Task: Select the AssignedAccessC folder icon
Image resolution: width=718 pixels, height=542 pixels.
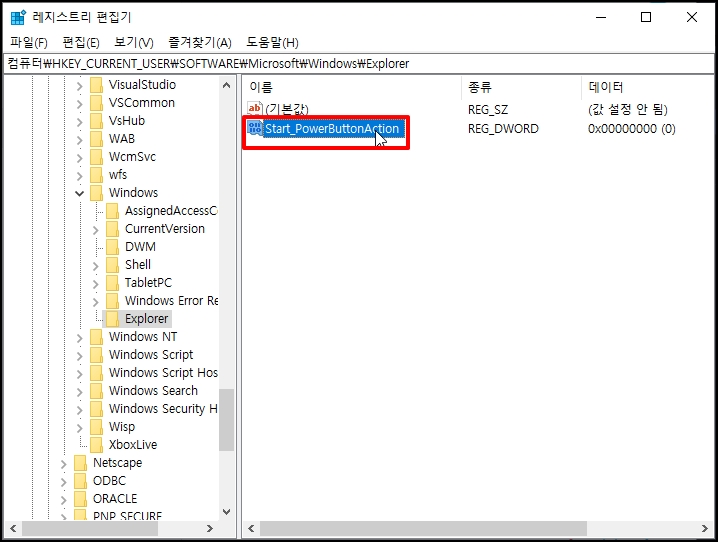Action: tap(112, 211)
